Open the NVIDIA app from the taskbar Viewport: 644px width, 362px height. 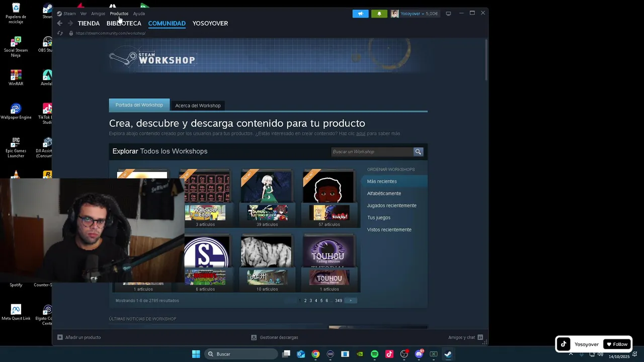click(360, 354)
